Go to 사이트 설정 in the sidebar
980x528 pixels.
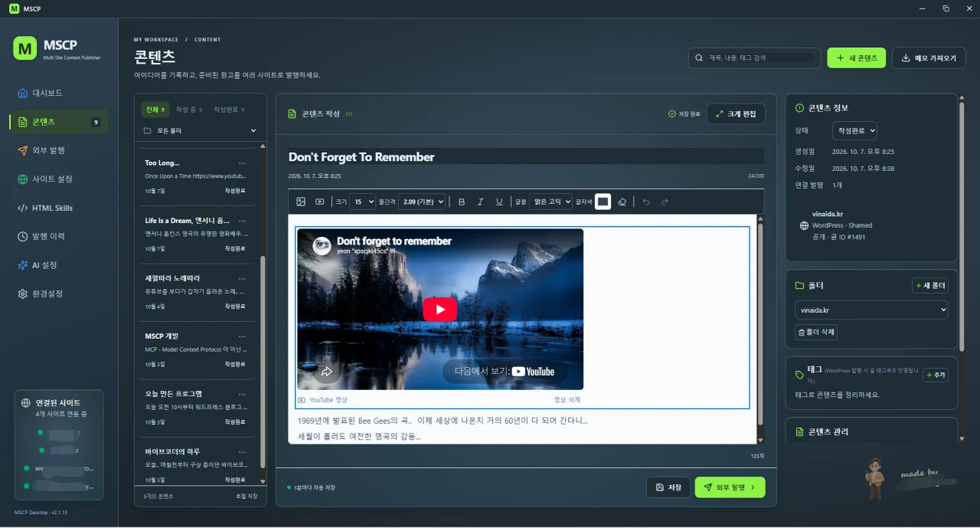[59, 179]
